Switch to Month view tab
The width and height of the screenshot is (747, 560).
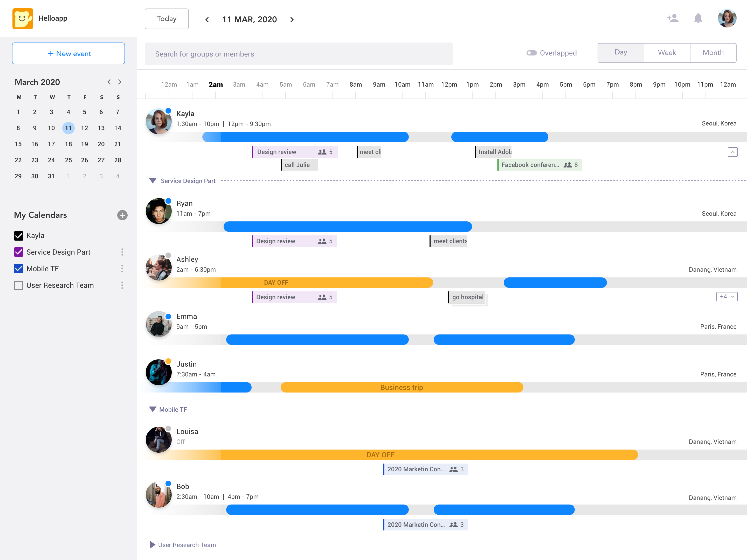click(713, 53)
